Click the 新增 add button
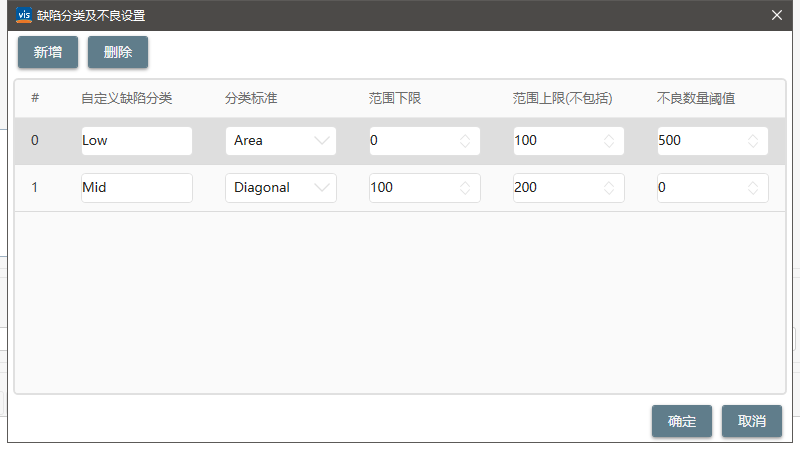 [x=48, y=52]
